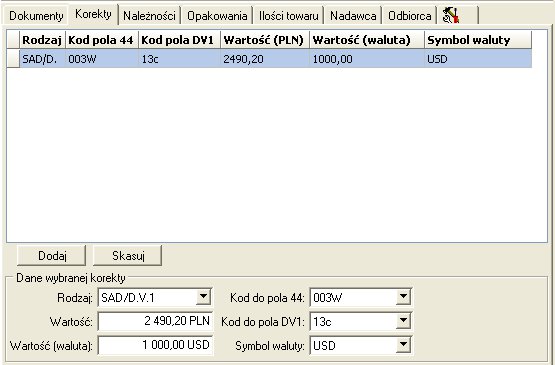The width and height of the screenshot is (555, 365).
Task: Sort by the Rodzaj column header
Action: click(x=42, y=40)
